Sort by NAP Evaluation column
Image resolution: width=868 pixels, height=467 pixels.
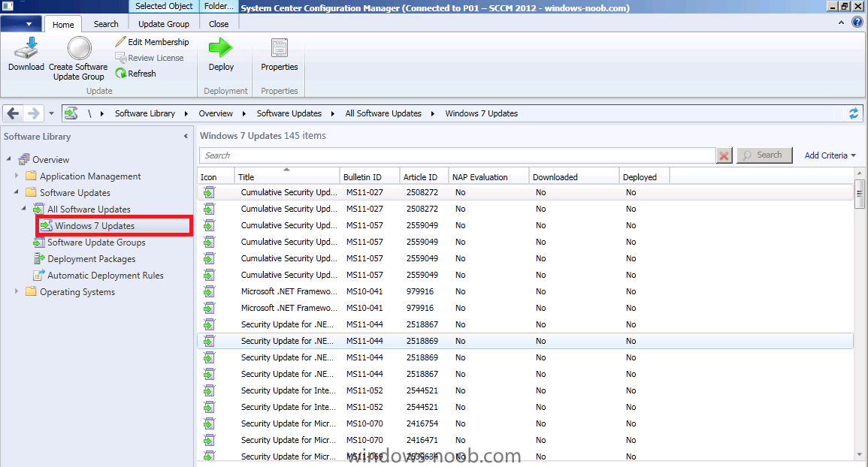[488, 177]
